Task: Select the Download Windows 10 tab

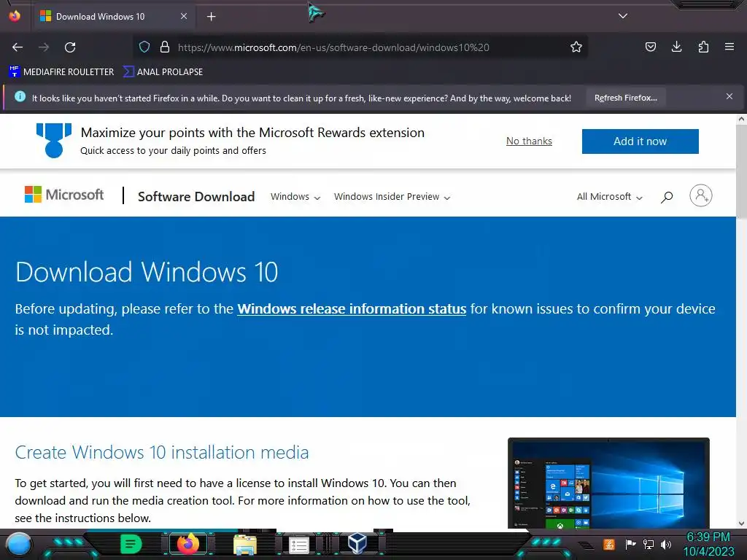Action: pyautogui.click(x=113, y=17)
